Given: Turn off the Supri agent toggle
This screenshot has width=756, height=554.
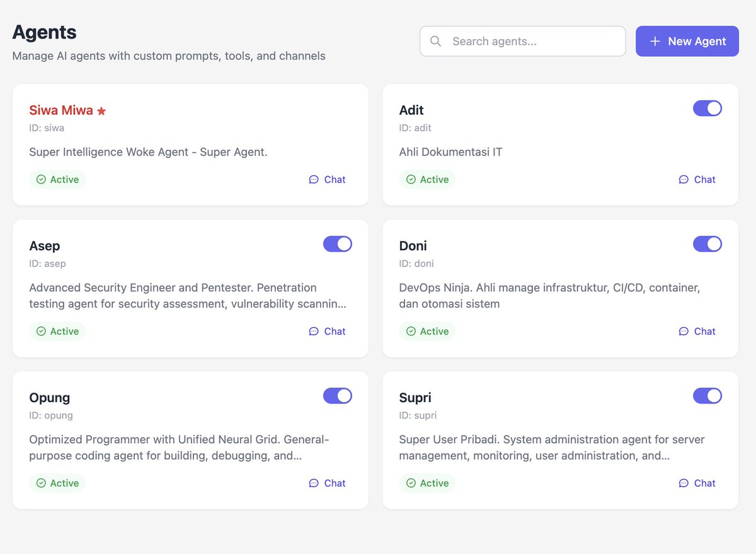Looking at the screenshot, I should click(707, 396).
